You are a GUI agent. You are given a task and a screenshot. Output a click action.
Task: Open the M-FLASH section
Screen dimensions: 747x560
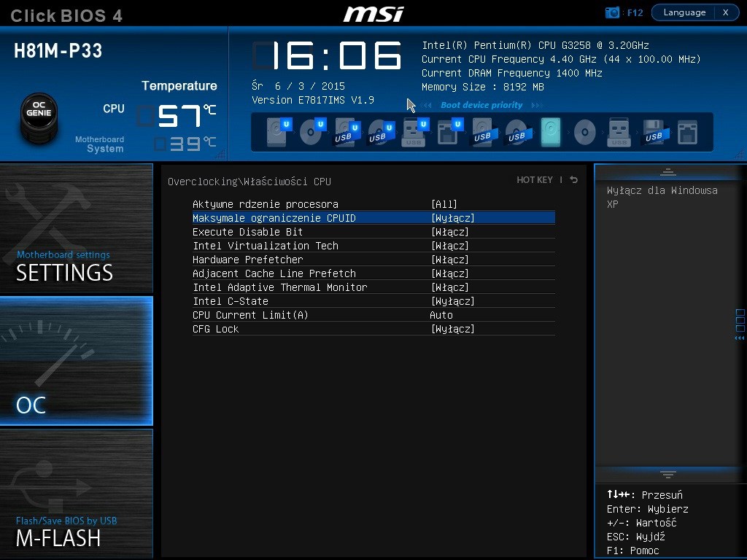pos(76,494)
